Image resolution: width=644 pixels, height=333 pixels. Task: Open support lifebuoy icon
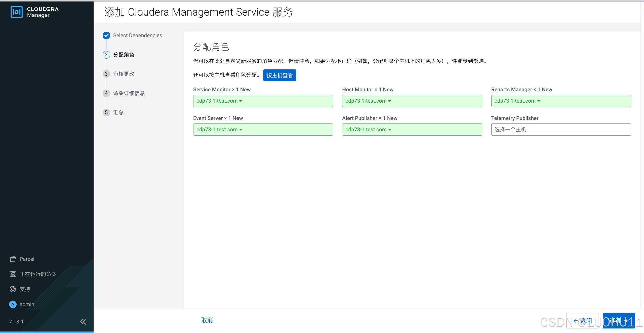[x=13, y=289]
